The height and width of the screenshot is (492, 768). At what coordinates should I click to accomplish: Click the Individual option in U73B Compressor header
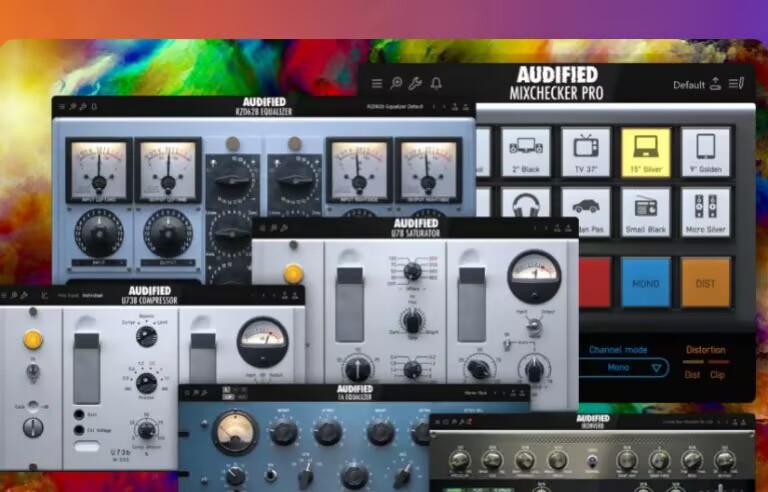click(93, 295)
